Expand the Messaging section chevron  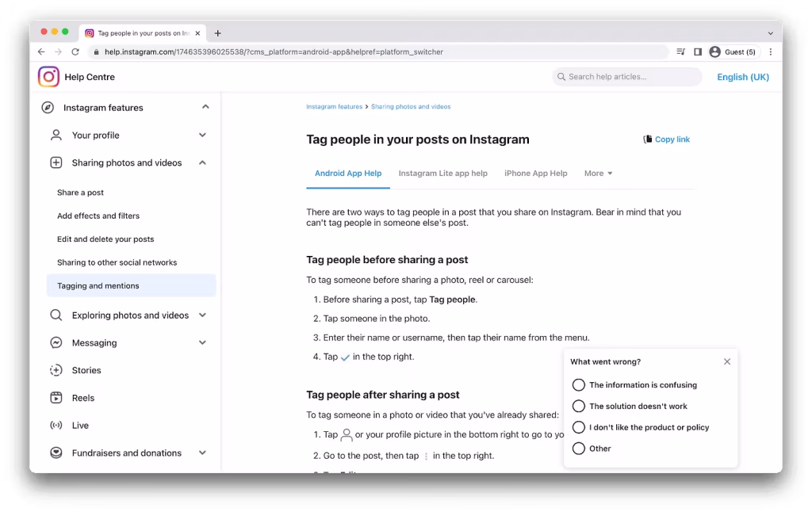point(202,342)
